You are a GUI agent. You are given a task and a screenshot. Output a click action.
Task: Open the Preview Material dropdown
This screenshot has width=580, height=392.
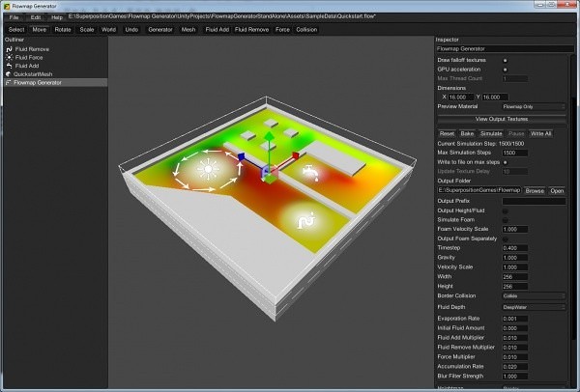tap(534, 107)
